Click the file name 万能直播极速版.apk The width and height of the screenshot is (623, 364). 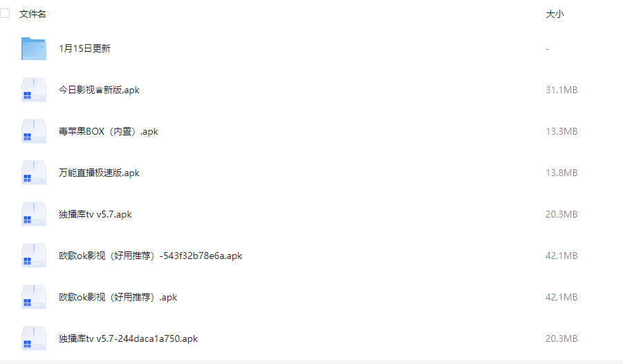tap(99, 173)
